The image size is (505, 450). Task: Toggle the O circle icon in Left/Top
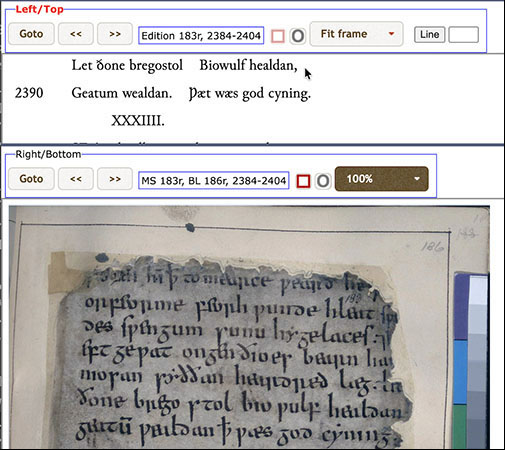coord(297,36)
